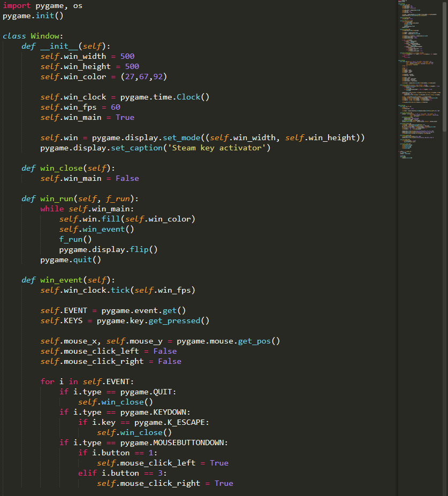The width and height of the screenshot is (448, 496).
Task: Click the 'class Window:' declaration
Action: [x=33, y=36]
